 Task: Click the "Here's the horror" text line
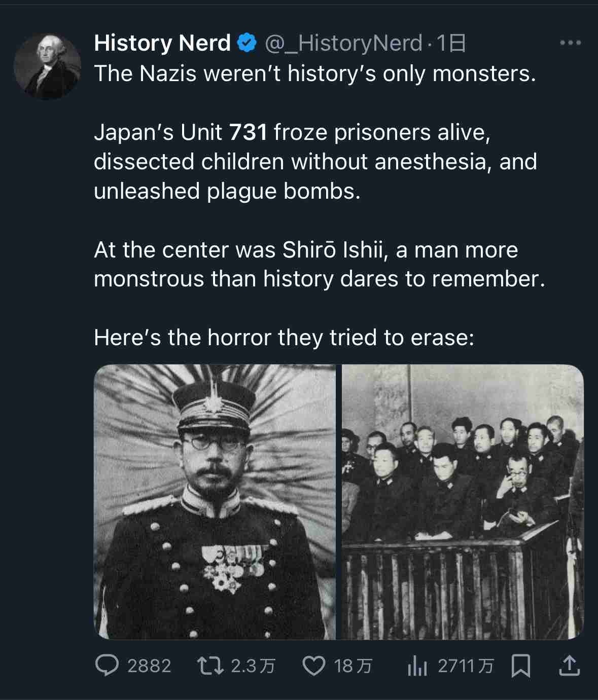coord(284,338)
